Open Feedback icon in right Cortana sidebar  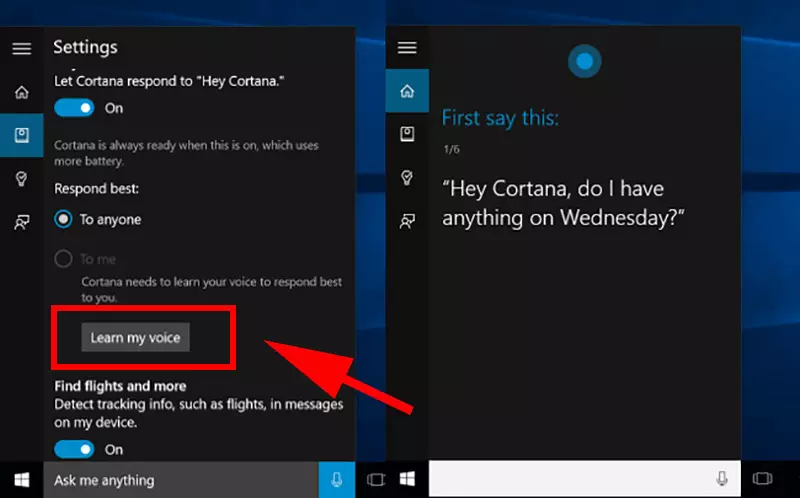[x=407, y=221]
